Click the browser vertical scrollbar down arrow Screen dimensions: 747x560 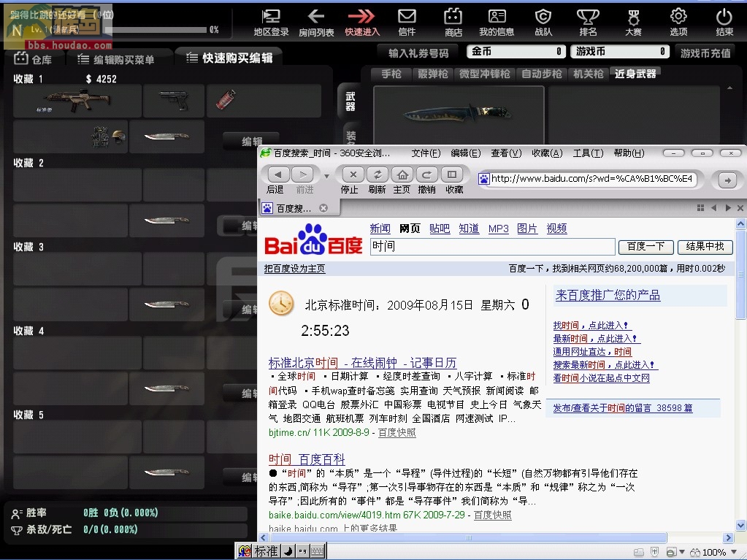(x=740, y=526)
